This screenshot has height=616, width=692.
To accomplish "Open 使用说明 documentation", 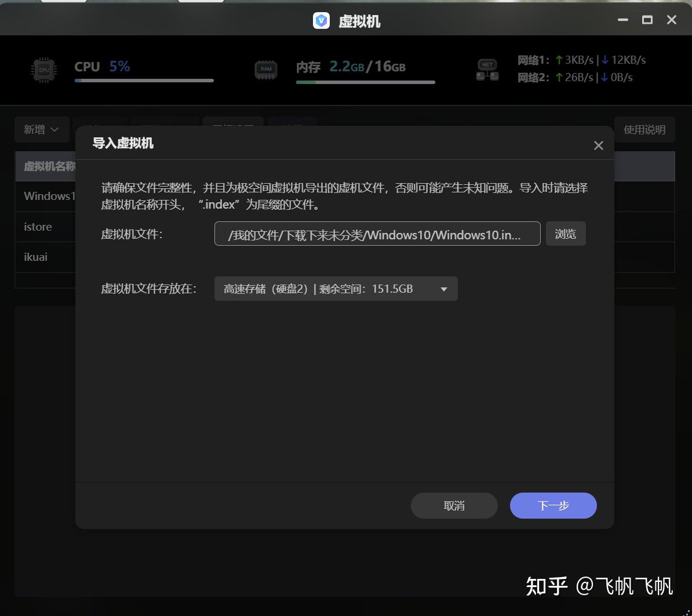I will coord(645,129).
